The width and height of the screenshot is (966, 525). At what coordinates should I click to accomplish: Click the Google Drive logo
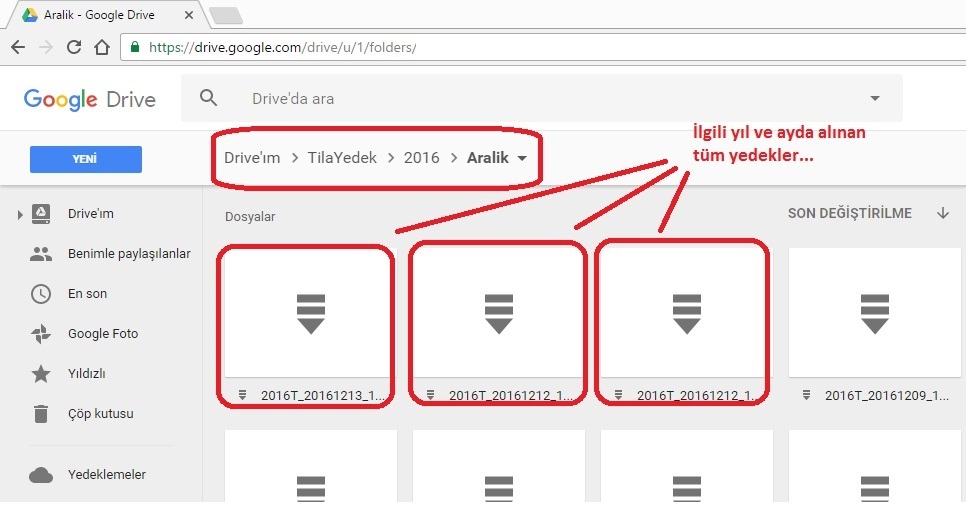point(89,99)
